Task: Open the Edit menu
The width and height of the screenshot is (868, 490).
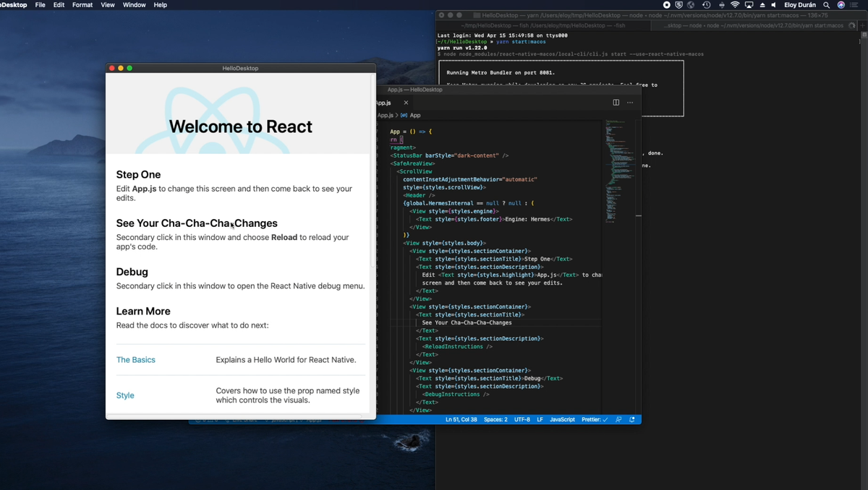Action: [x=59, y=4]
